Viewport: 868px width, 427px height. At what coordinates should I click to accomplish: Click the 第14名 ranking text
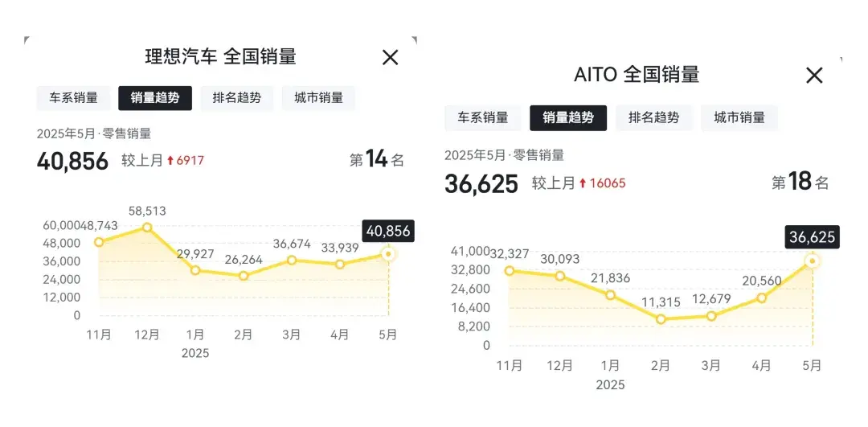(x=376, y=159)
